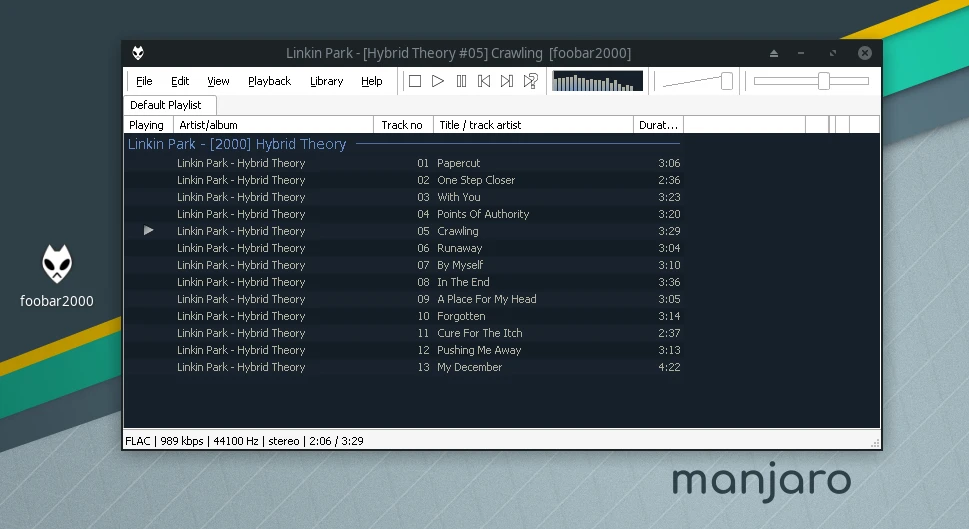Pause the current track
This screenshot has height=529, width=969.
[461, 81]
